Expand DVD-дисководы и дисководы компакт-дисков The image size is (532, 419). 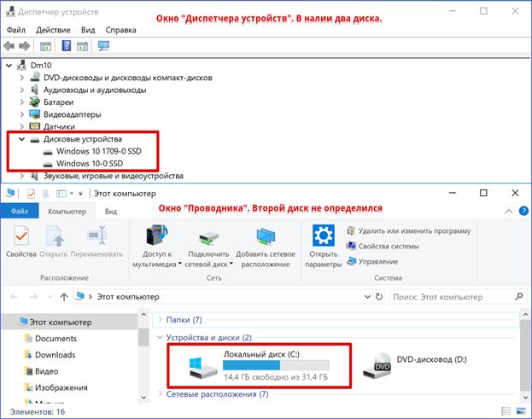(x=22, y=78)
